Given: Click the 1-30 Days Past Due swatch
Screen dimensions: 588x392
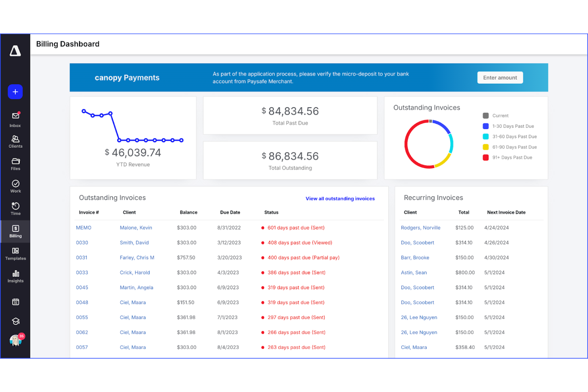Looking at the screenshot, I should (x=485, y=126).
